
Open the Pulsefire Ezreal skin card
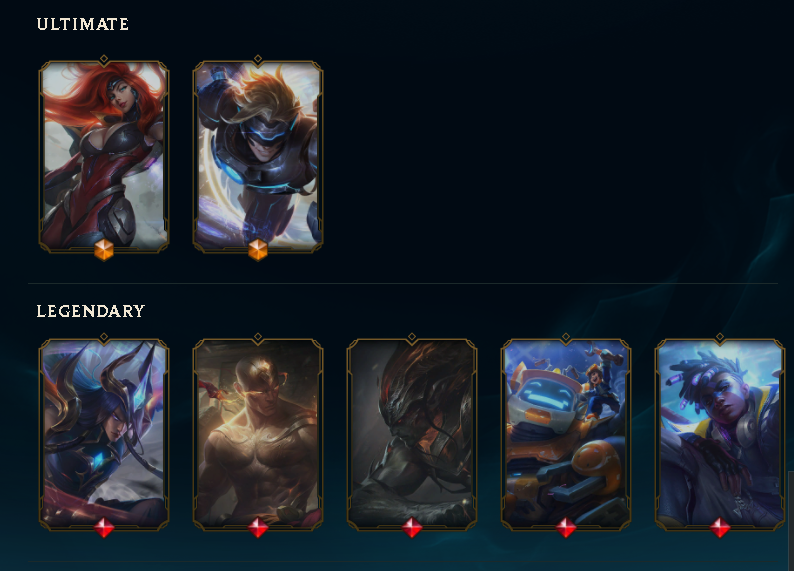(x=258, y=156)
